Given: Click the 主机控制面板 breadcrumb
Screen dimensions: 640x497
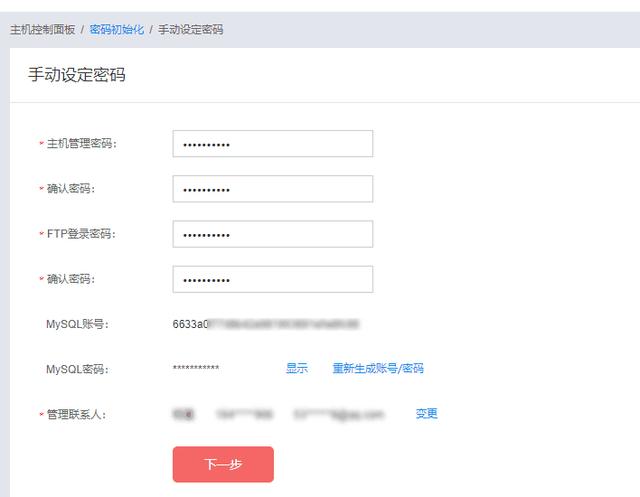Looking at the screenshot, I should [43, 30].
